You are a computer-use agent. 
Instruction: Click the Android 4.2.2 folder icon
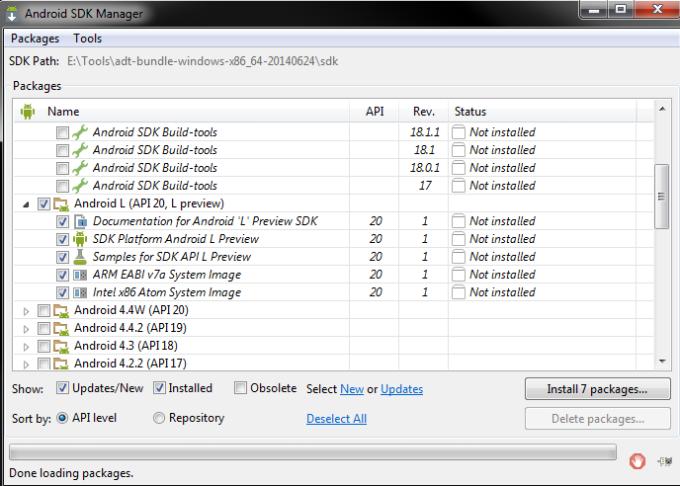pos(61,363)
